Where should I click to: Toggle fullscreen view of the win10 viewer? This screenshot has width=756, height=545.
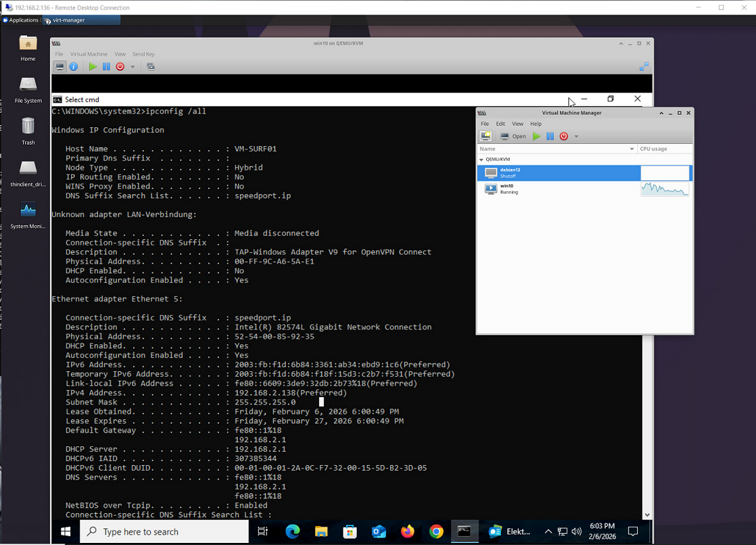point(643,67)
